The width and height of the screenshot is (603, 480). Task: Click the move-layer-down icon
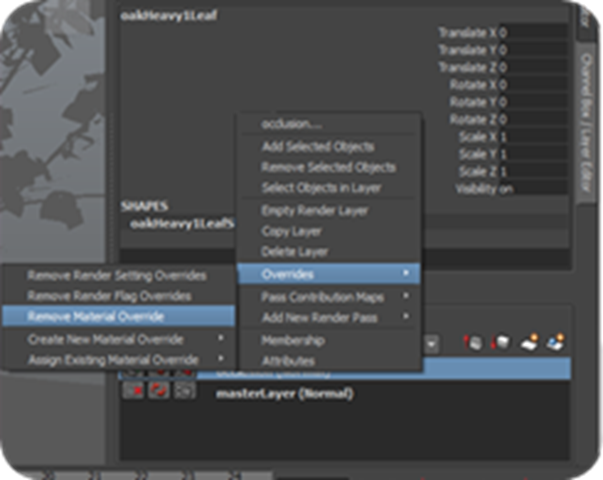click(x=501, y=342)
